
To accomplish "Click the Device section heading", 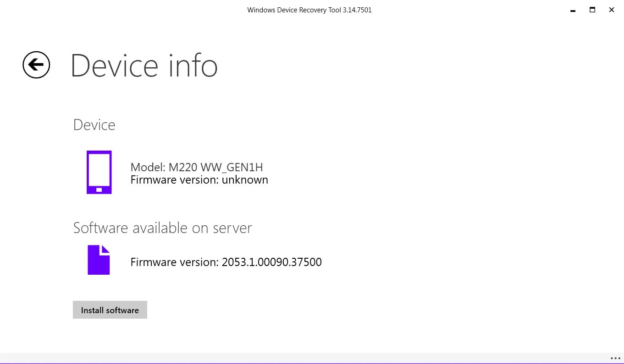I will pos(94,125).
